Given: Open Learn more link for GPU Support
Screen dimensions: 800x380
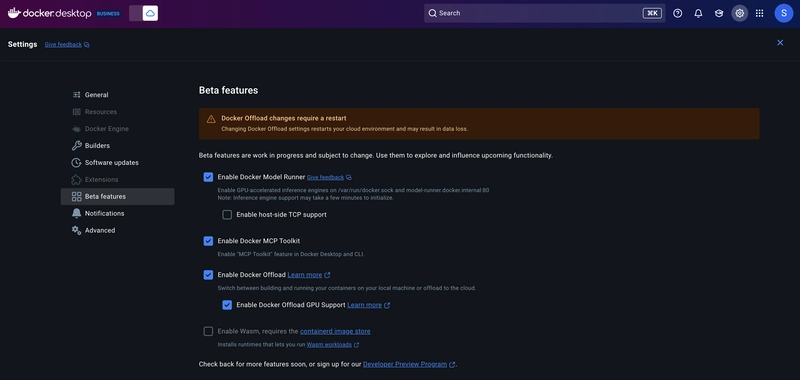Looking at the screenshot, I should coord(364,305).
